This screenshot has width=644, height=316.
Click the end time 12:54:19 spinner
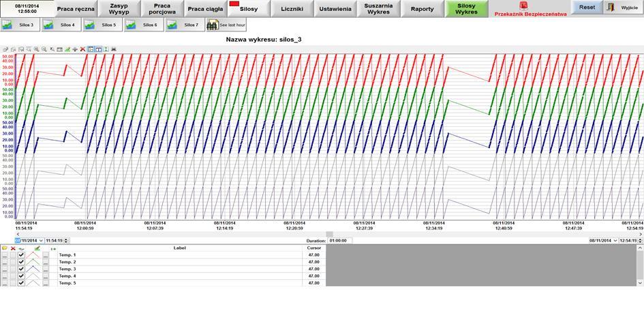[641, 241]
